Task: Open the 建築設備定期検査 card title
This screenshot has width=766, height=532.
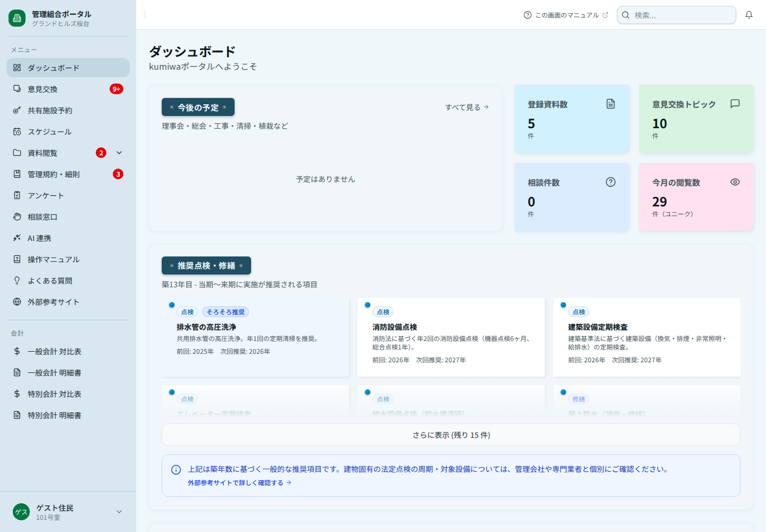Action: tap(598, 327)
